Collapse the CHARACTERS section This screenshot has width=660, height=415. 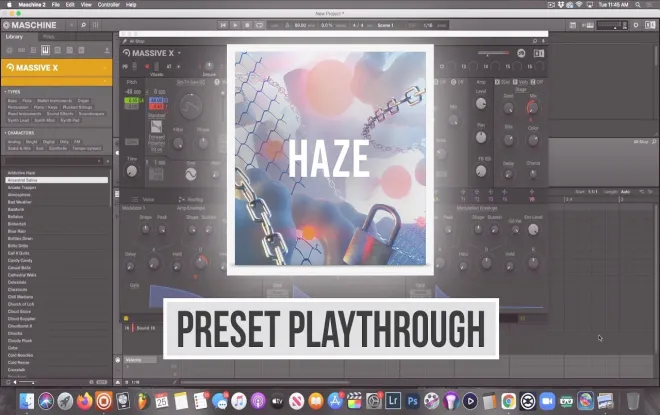[19, 133]
